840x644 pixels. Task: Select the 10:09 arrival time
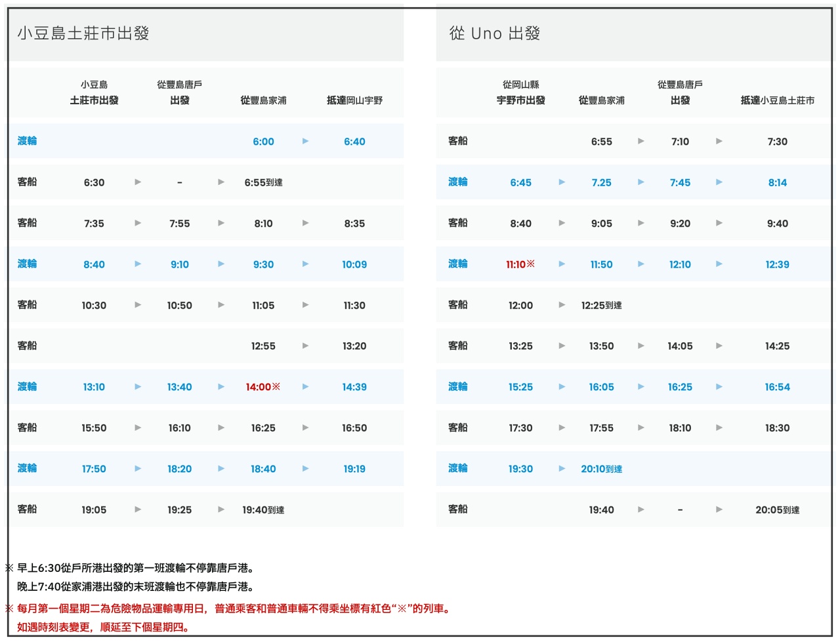354,264
